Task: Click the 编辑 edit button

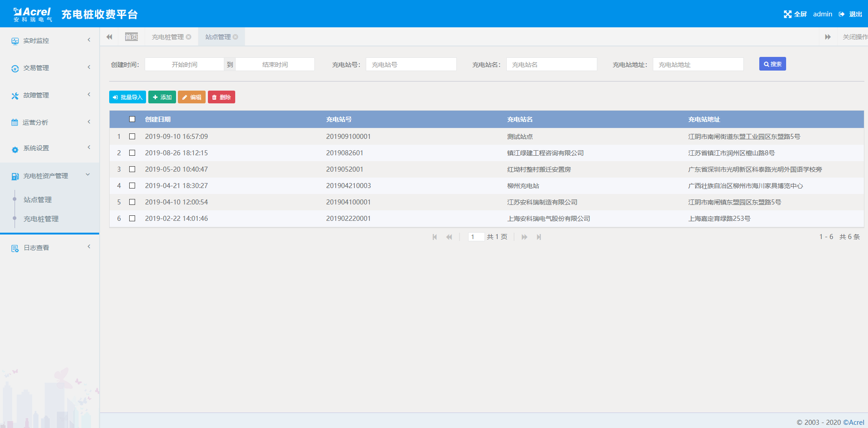Action: tap(192, 97)
